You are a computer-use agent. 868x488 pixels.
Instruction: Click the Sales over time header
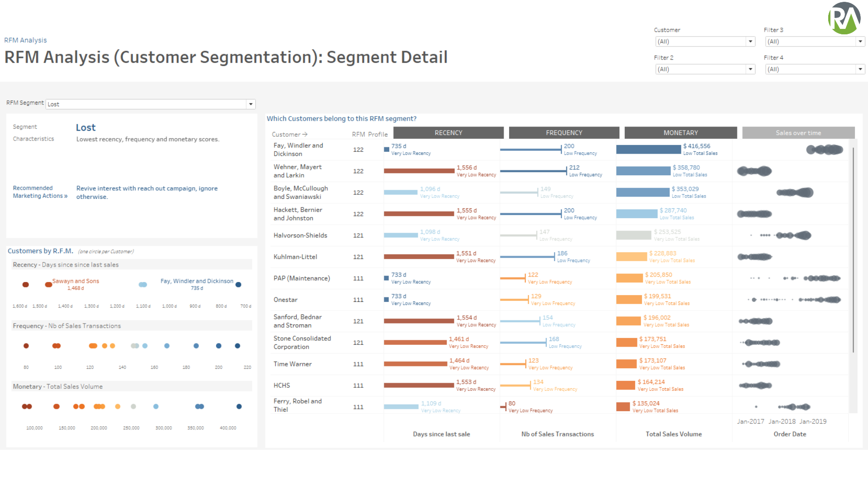pyautogui.click(x=798, y=132)
